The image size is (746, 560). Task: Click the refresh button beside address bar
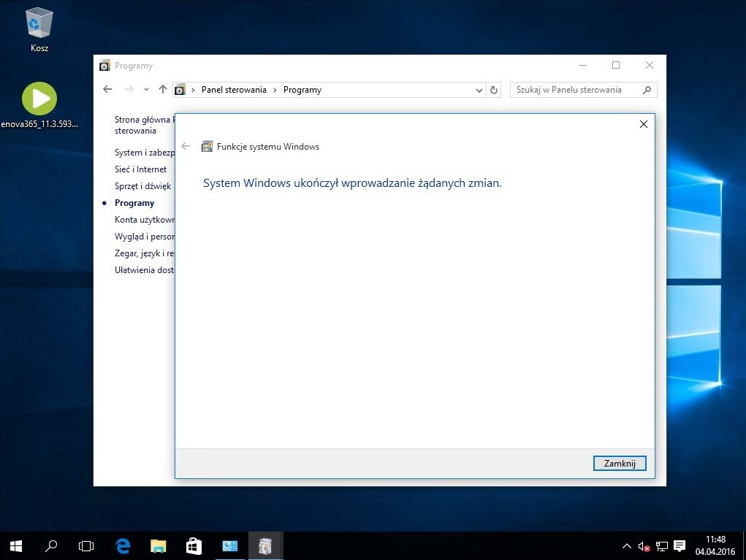coord(494,90)
